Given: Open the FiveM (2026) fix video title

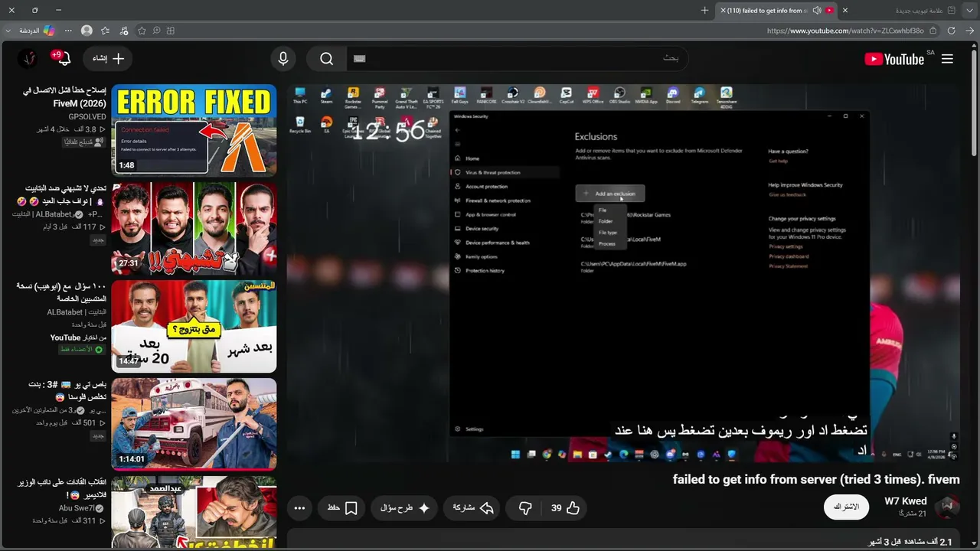Looking at the screenshot, I should [x=64, y=96].
